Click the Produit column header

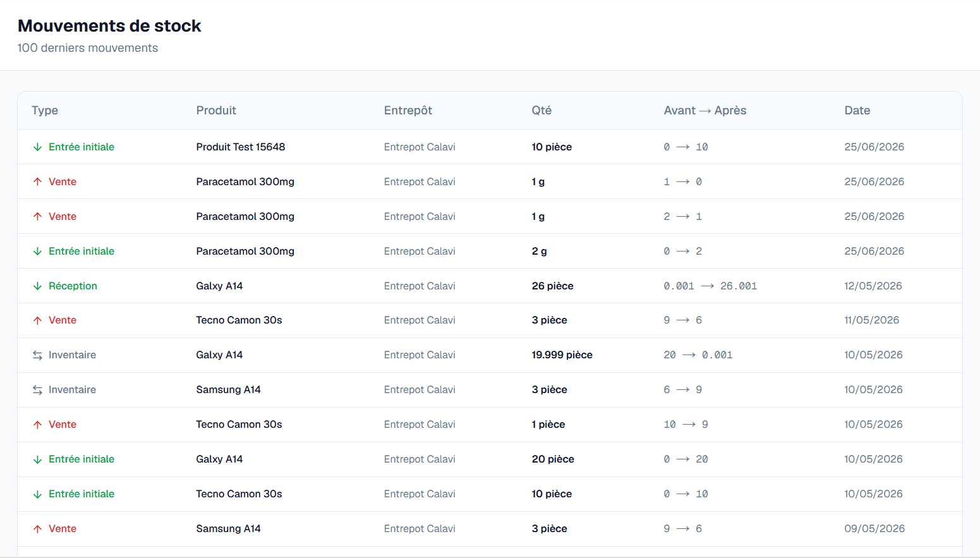pos(216,111)
